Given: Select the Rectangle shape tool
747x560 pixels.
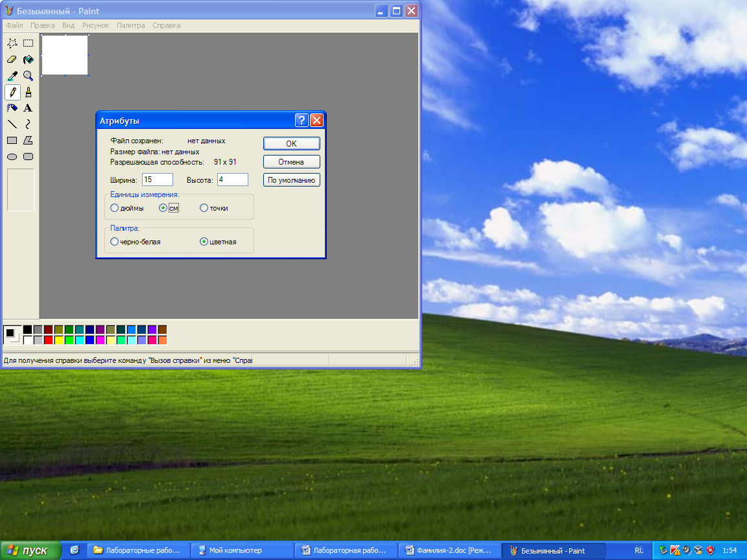Looking at the screenshot, I should [x=12, y=141].
